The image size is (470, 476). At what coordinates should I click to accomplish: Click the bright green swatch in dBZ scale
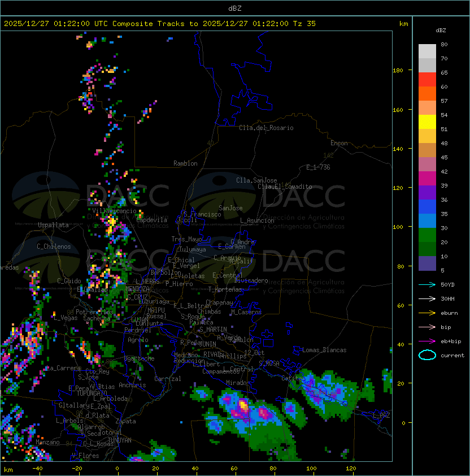(427, 235)
